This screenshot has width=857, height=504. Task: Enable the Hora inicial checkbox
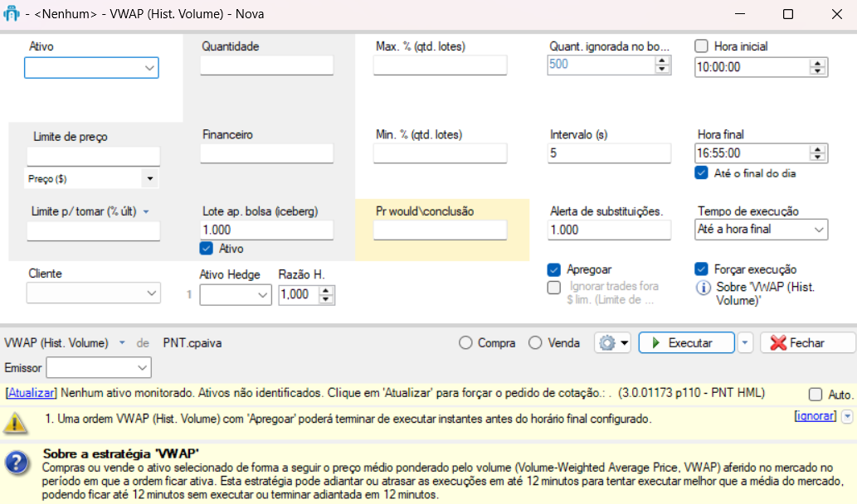[702, 46]
